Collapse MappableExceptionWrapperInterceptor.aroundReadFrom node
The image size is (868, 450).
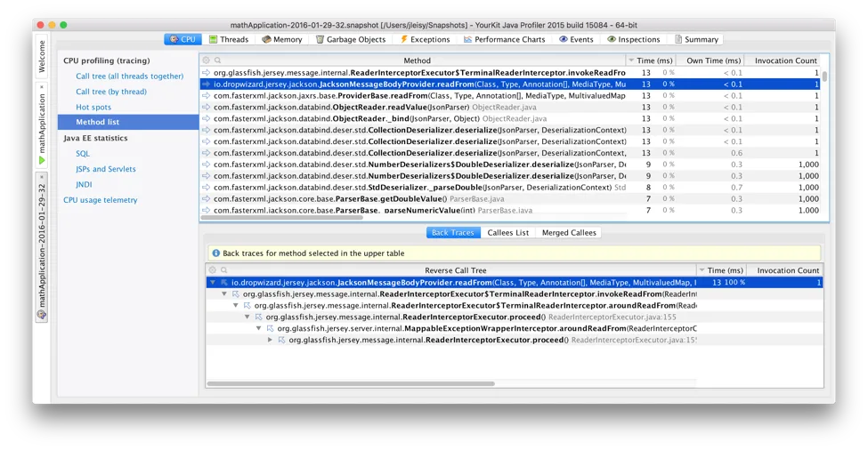click(258, 329)
